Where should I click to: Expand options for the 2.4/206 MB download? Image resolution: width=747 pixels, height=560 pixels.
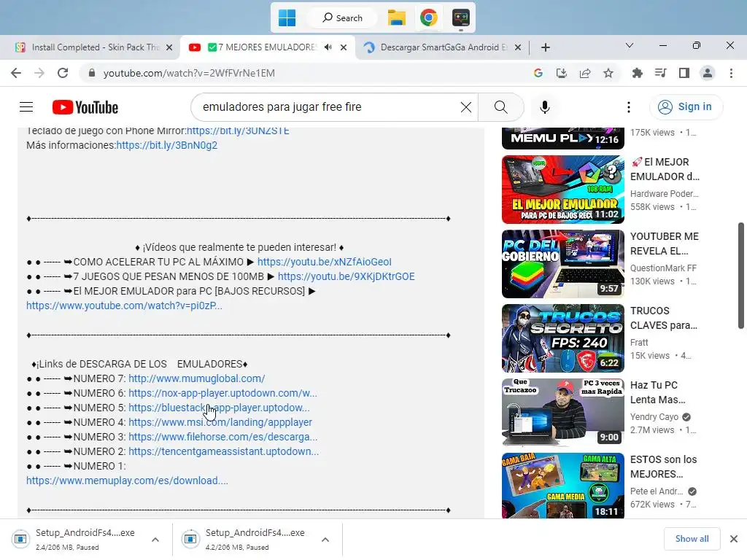click(155, 540)
